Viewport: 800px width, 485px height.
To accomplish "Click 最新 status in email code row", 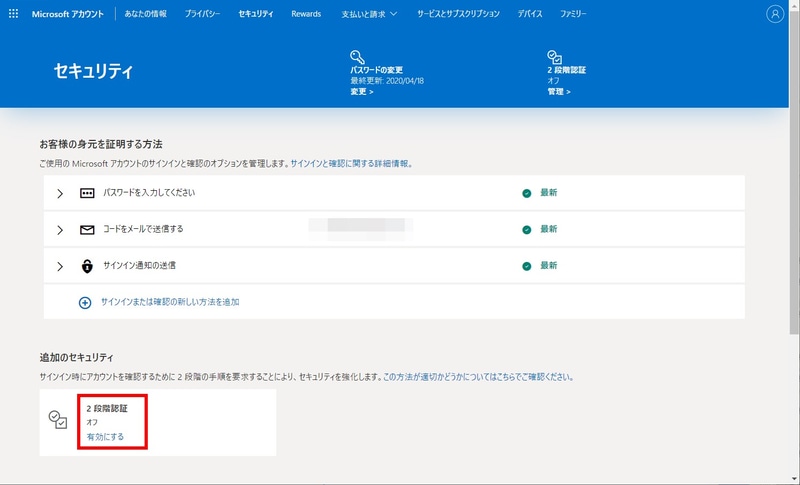I will (x=548, y=229).
